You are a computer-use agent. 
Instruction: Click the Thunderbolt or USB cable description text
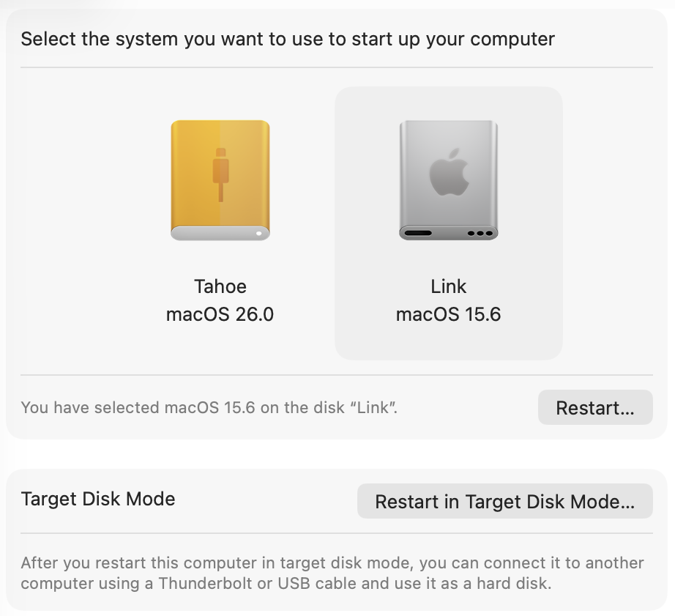point(332,573)
